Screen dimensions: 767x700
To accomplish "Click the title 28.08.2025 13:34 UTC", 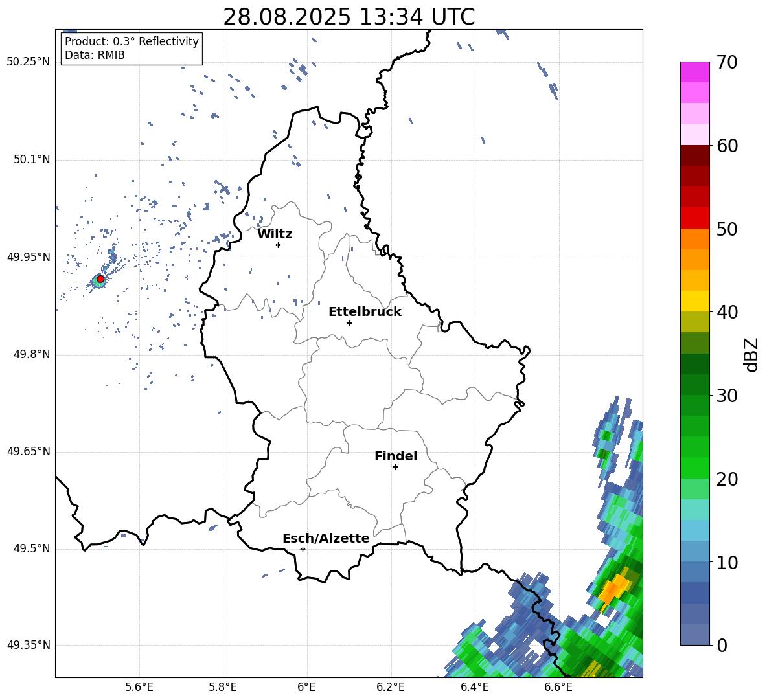I will click(x=349, y=17).
